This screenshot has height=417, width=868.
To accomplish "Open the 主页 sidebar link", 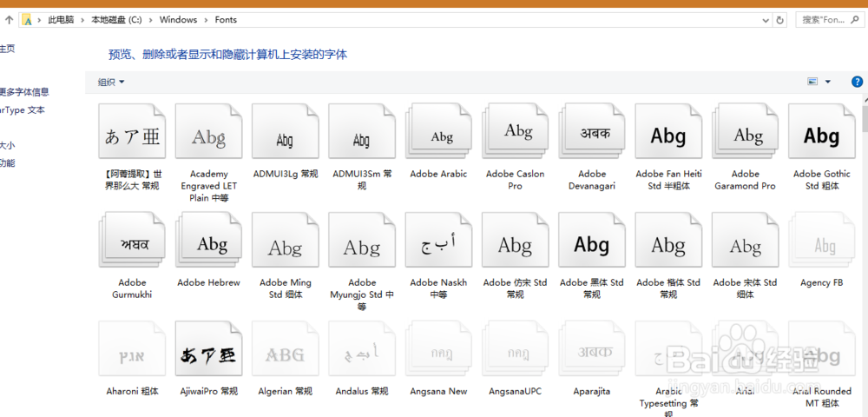I will (x=7, y=49).
